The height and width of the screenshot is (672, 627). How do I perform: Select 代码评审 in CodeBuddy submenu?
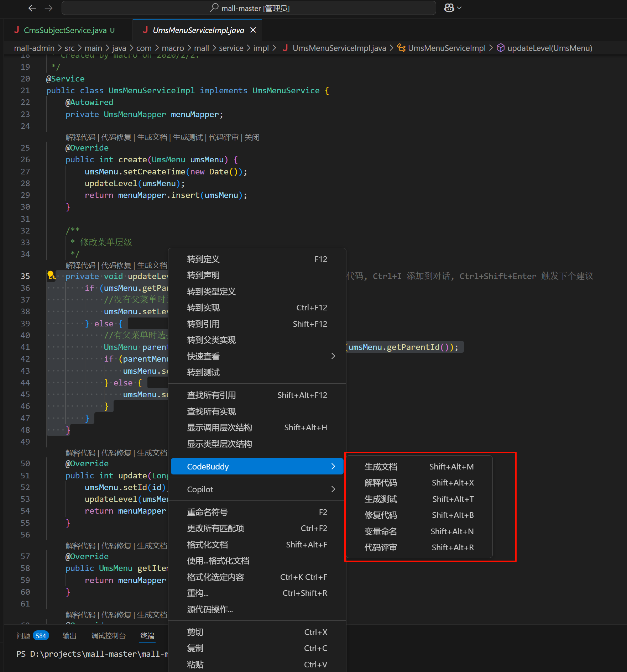(x=381, y=547)
